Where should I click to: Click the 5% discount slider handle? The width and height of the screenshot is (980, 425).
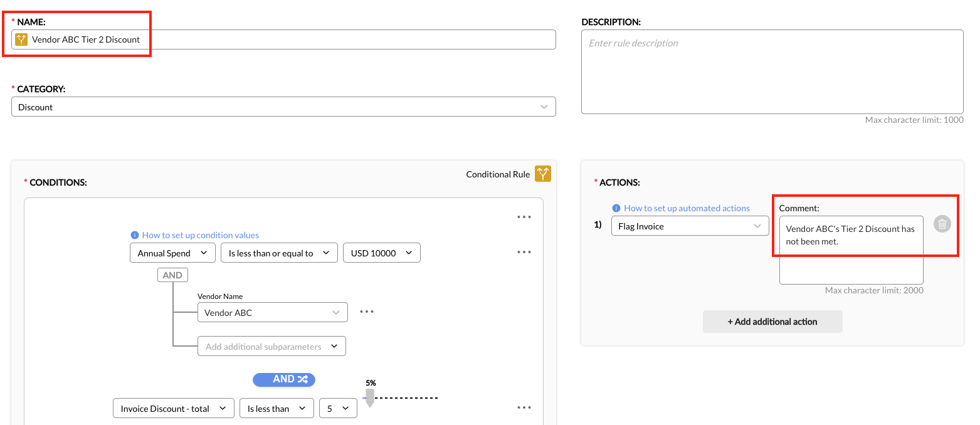point(370,397)
